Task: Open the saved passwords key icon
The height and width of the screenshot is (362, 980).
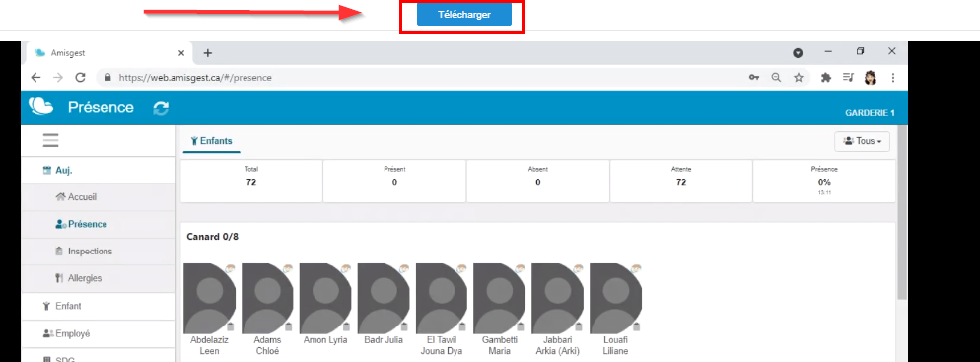Action: [x=754, y=78]
